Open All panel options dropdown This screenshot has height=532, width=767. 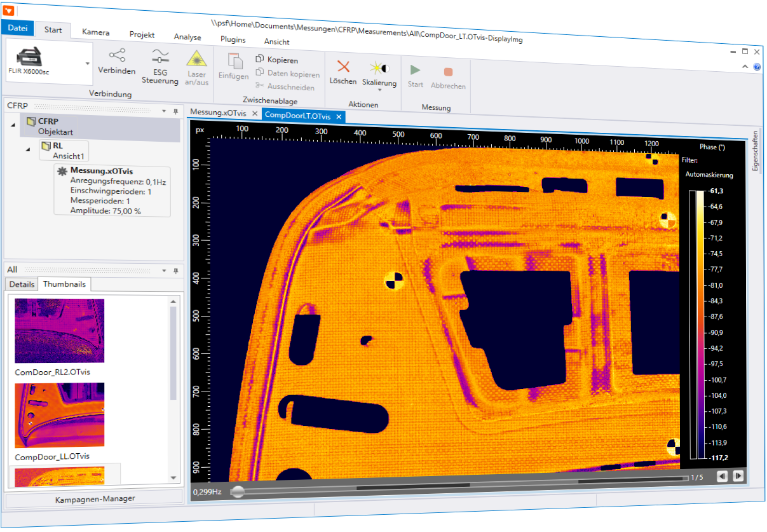[165, 270]
